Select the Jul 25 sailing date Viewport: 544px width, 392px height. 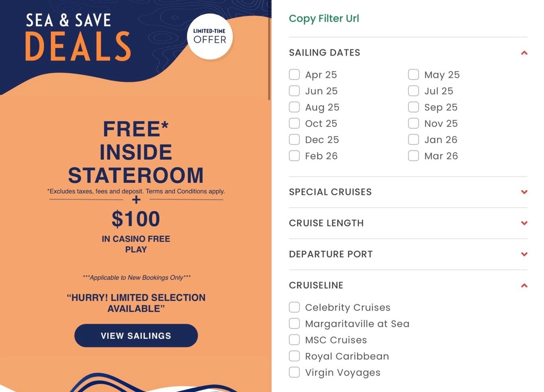coord(413,91)
